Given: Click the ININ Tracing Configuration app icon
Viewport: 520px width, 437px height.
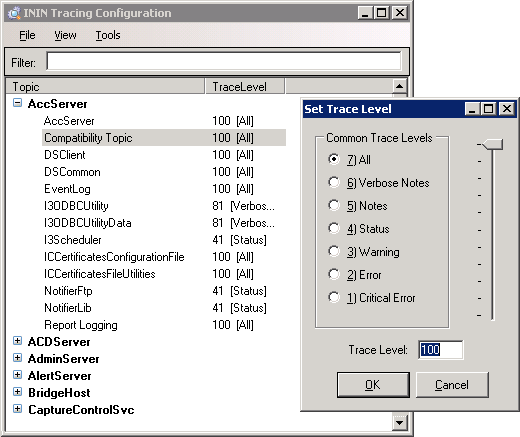Looking at the screenshot, I should tap(14, 13).
